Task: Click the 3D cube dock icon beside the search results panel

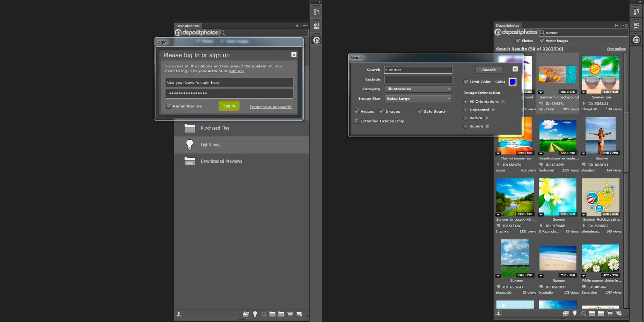Action: coord(636,25)
